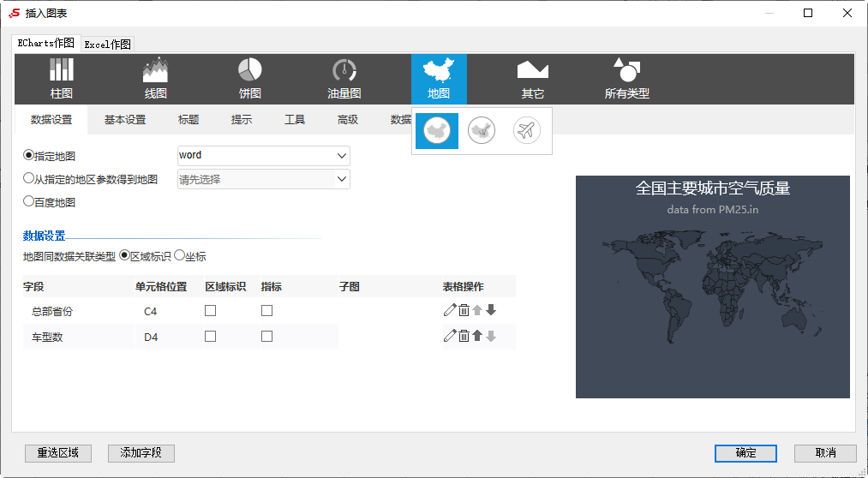The height and width of the screenshot is (478, 868).
Task: Check 指标 for 车型数
Action: click(x=266, y=337)
